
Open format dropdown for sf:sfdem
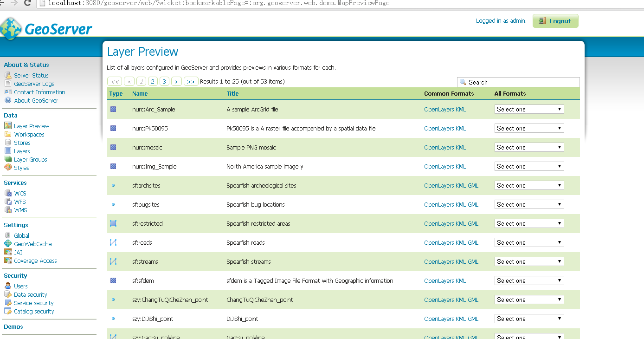pos(529,280)
